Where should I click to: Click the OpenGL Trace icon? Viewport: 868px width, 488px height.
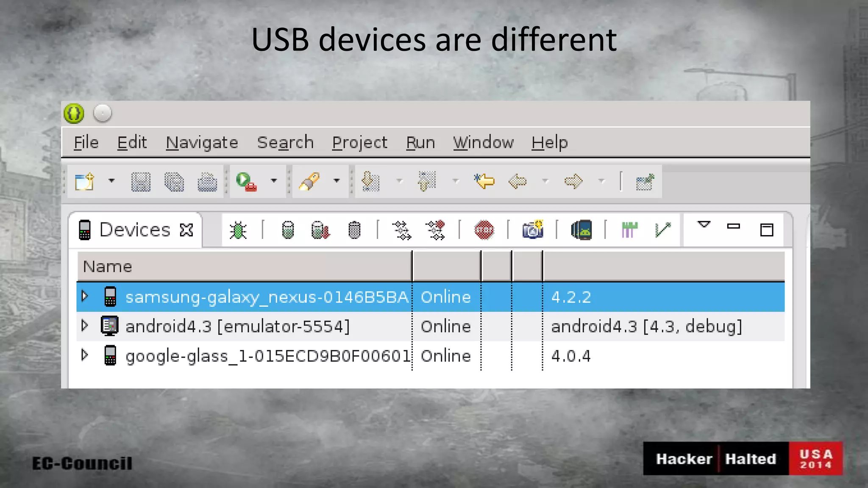click(x=663, y=230)
